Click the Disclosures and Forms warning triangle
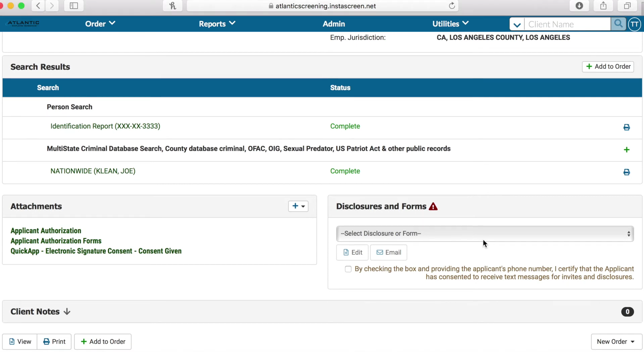 pos(433,207)
